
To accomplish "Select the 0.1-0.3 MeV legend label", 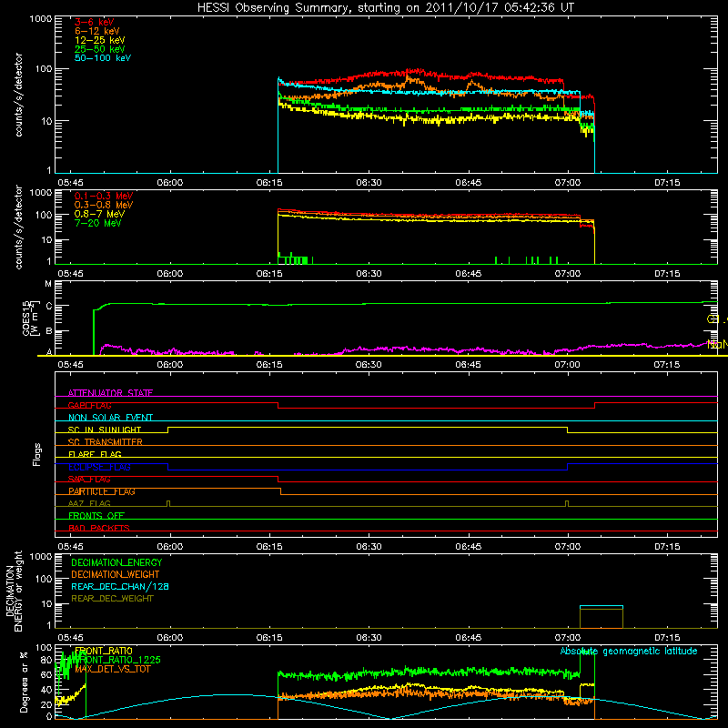I will pyautogui.click(x=104, y=196).
